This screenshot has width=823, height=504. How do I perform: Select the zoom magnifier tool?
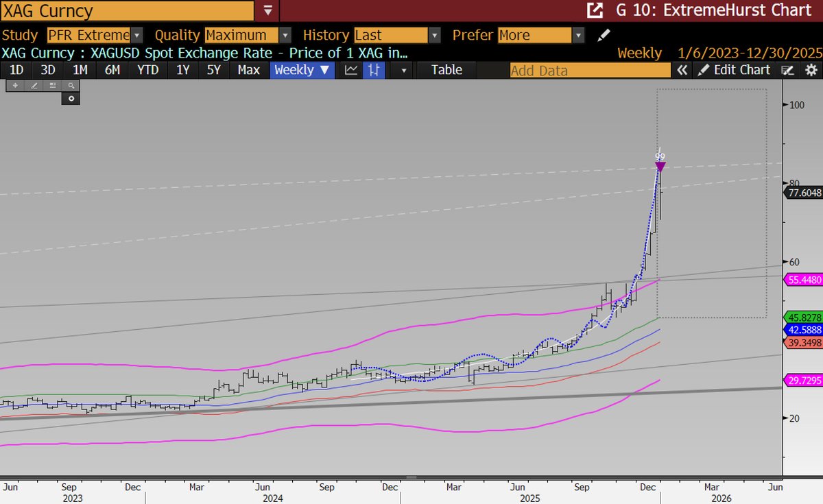coord(71,85)
